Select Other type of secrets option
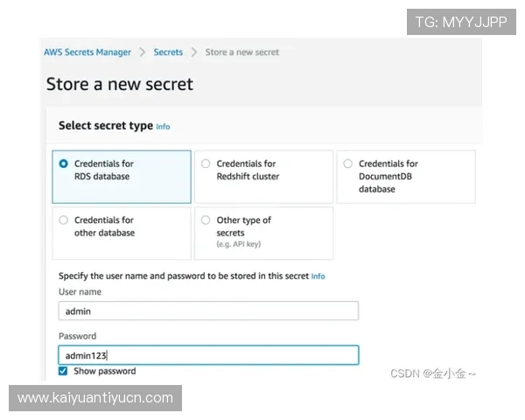525x420 pixels. 206,220
